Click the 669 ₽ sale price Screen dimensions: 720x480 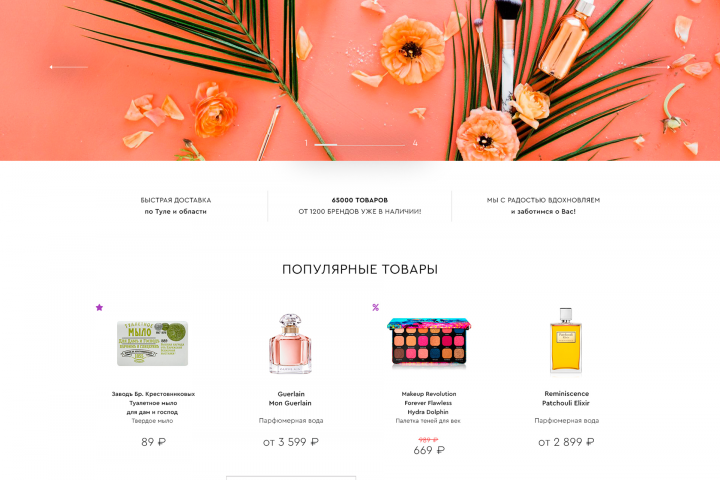pyautogui.click(x=429, y=450)
